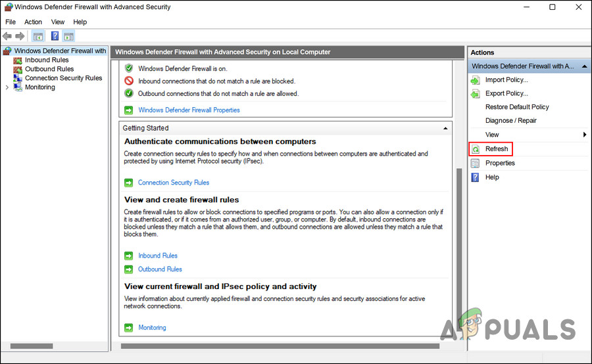Screen dimensions: 592x364
Task: Click the Connection Security Rules tree icon
Action: coord(18,78)
